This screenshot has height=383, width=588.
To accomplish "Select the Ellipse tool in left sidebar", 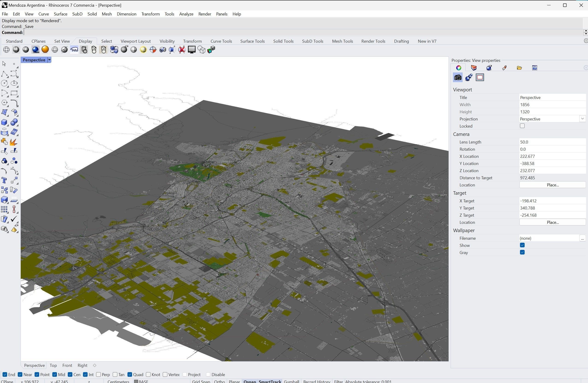I will coord(14,83).
